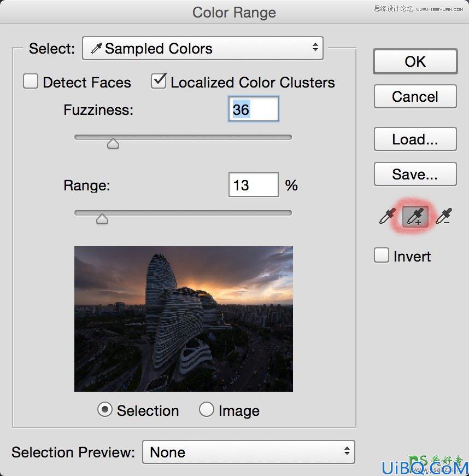Click the Range label
Image resolution: width=469 pixels, height=476 pixels.
(87, 185)
